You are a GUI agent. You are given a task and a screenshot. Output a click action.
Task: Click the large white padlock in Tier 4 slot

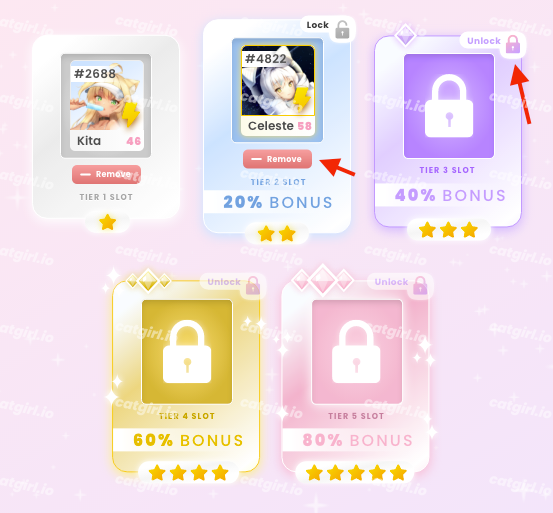187,352
